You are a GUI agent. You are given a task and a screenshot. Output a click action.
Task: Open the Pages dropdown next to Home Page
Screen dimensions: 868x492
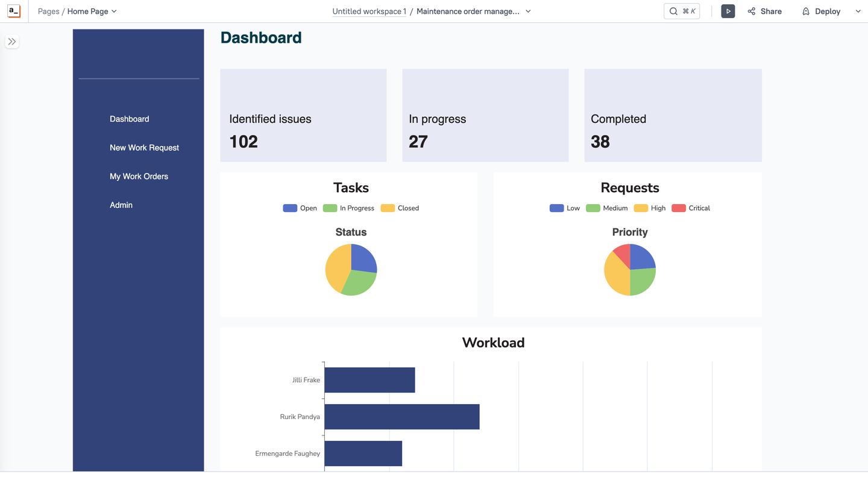(x=113, y=11)
